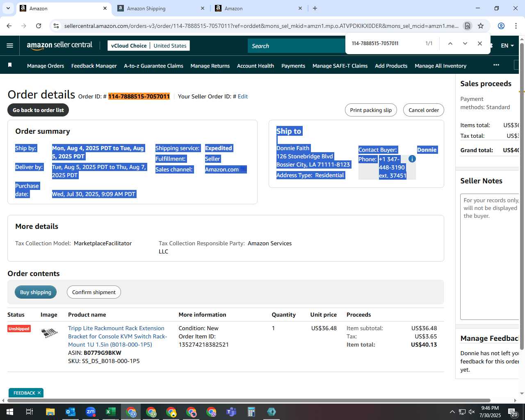Click the Task View taskbar icon
The width and height of the screenshot is (525, 420).
pyautogui.click(x=30, y=412)
